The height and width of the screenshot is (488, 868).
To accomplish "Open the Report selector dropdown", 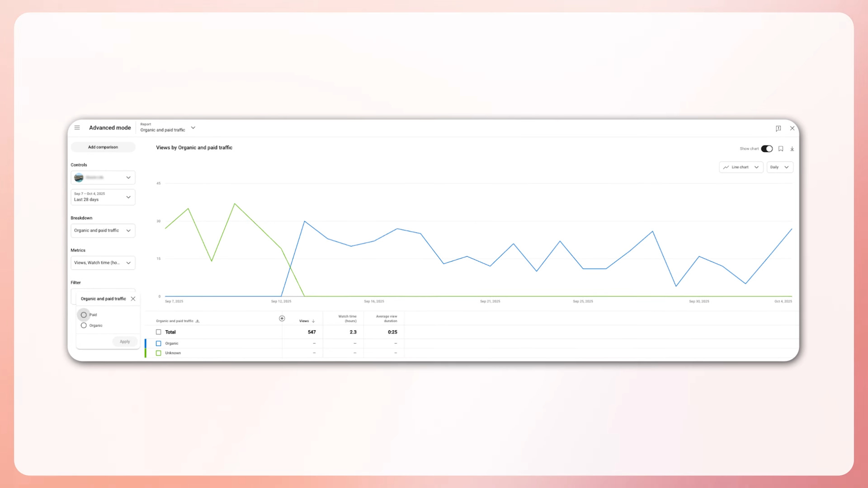I will click(x=193, y=128).
